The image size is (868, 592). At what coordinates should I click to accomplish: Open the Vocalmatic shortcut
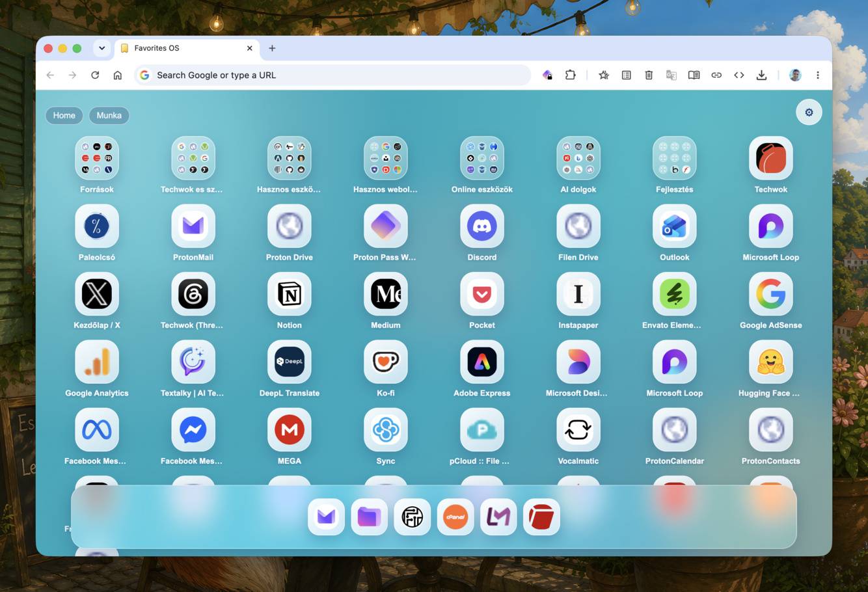tap(578, 429)
